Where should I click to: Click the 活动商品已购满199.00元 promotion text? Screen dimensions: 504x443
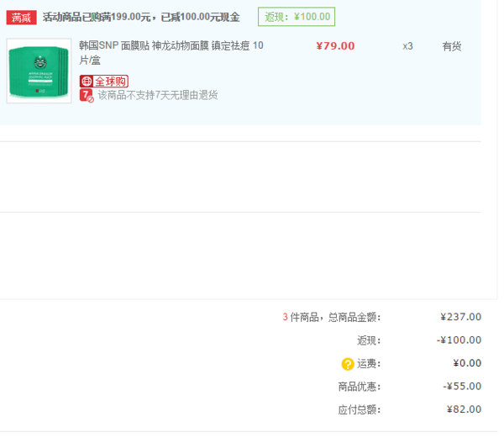click(x=141, y=17)
